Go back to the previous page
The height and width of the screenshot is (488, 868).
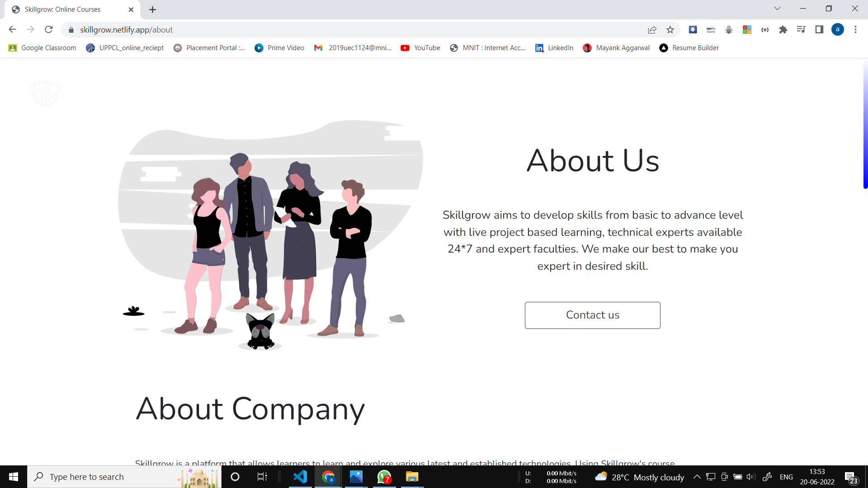pyautogui.click(x=12, y=30)
